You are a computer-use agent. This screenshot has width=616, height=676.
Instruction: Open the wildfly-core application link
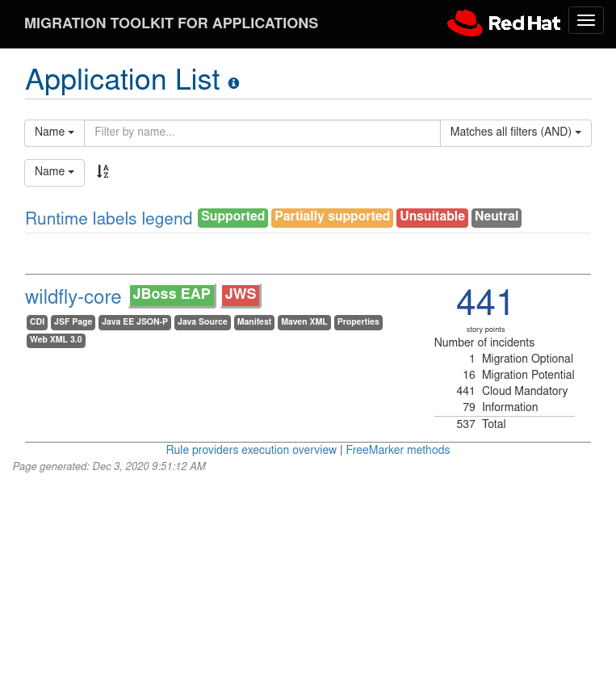click(73, 297)
